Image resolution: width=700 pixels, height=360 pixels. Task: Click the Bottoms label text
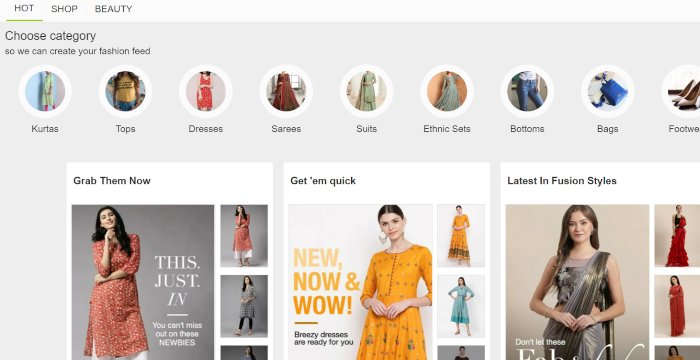(x=527, y=129)
